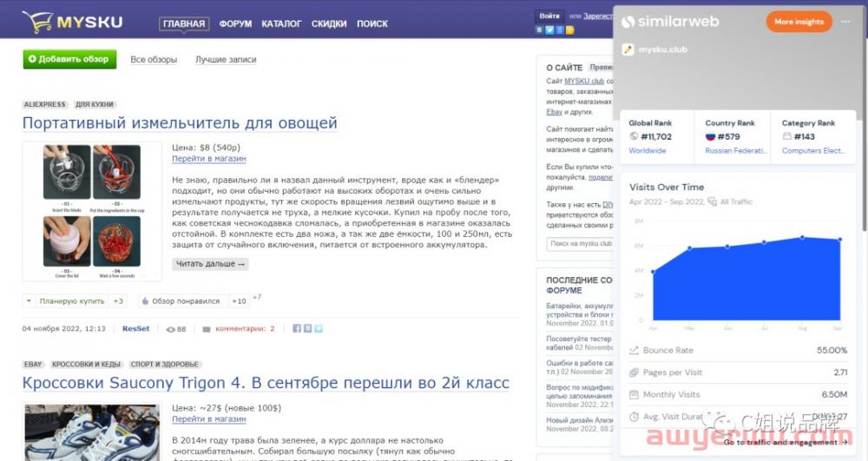Switch to 'Все обзоры' tab
The height and width of the screenshot is (461, 868).
click(154, 59)
